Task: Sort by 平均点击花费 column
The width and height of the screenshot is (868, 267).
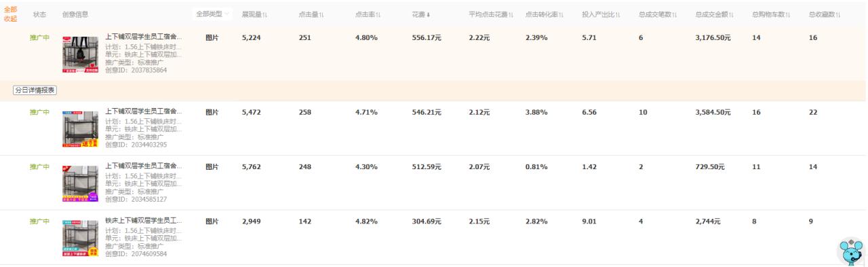Action: point(491,15)
